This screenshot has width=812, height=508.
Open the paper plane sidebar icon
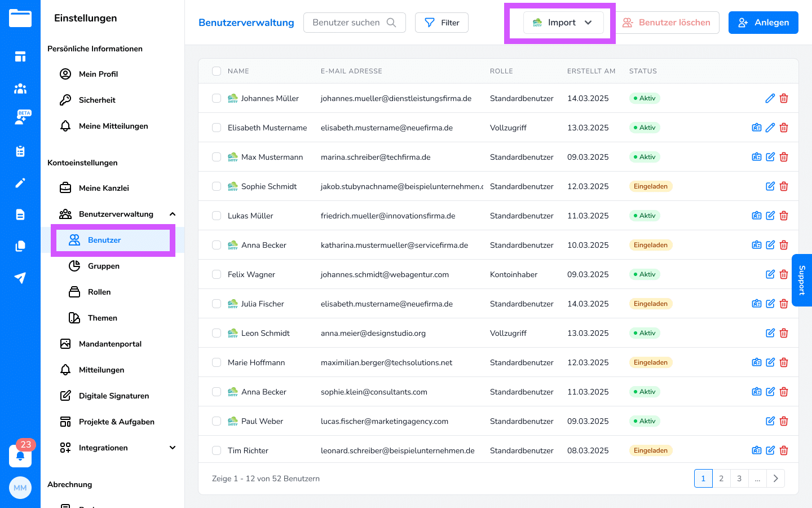(20, 278)
